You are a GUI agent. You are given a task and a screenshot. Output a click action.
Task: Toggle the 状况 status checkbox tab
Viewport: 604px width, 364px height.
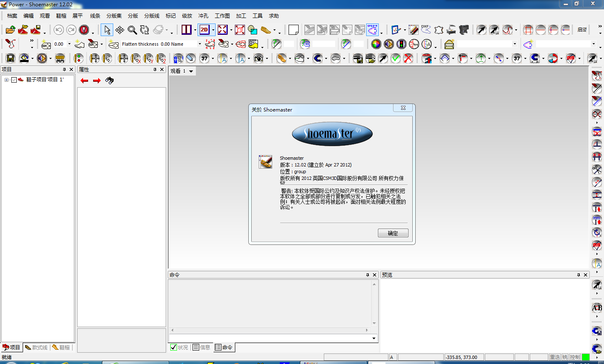click(x=180, y=347)
